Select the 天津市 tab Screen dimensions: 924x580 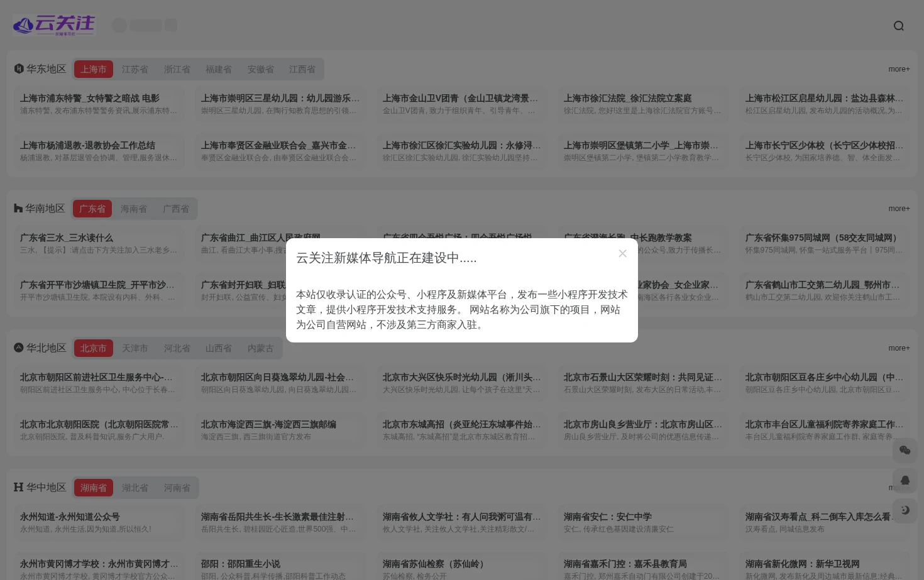coord(135,348)
